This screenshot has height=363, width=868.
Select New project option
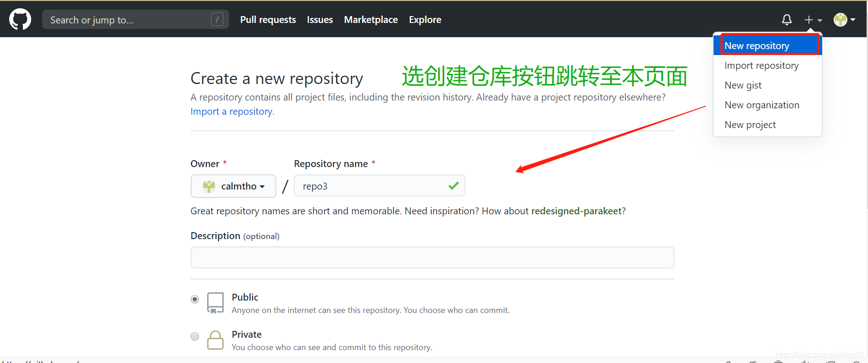(768, 124)
